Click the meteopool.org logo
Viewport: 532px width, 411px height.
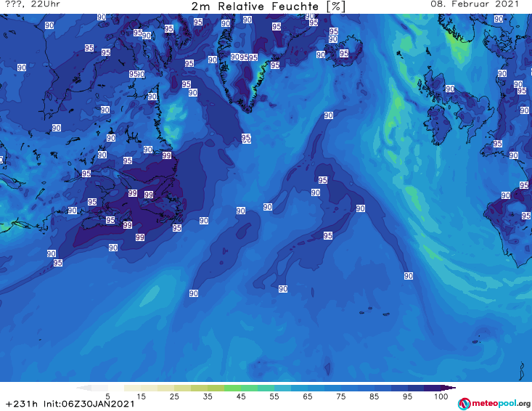[x=494, y=404]
